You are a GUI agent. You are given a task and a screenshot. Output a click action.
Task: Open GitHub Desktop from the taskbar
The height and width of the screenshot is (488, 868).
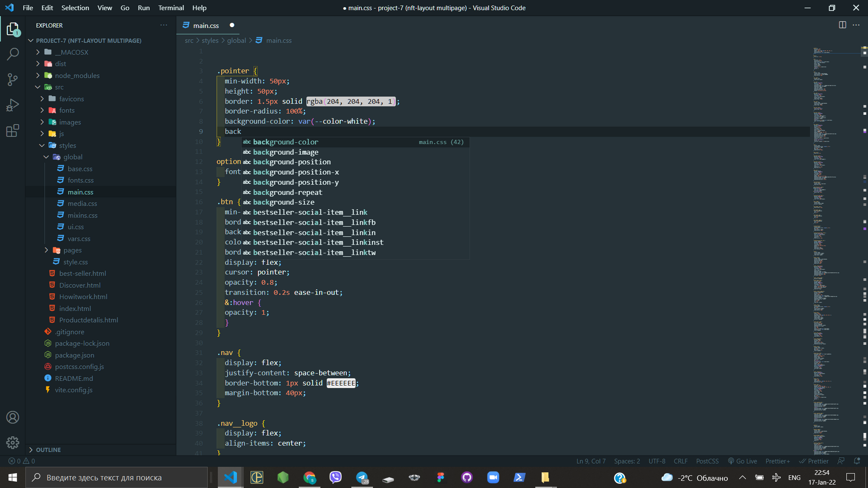[467, 478]
